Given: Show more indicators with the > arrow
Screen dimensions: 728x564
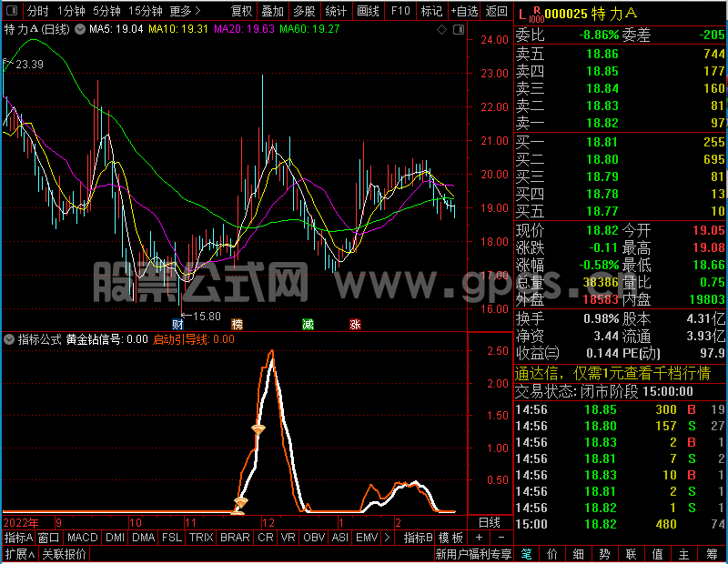Looking at the screenshot, I should click(387, 538).
